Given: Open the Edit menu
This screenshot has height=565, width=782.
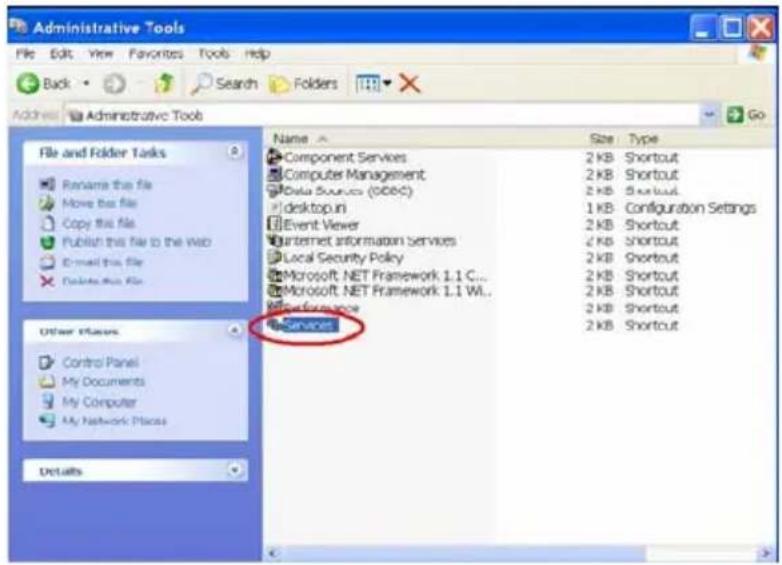Looking at the screenshot, I should (x=61, y=53).
